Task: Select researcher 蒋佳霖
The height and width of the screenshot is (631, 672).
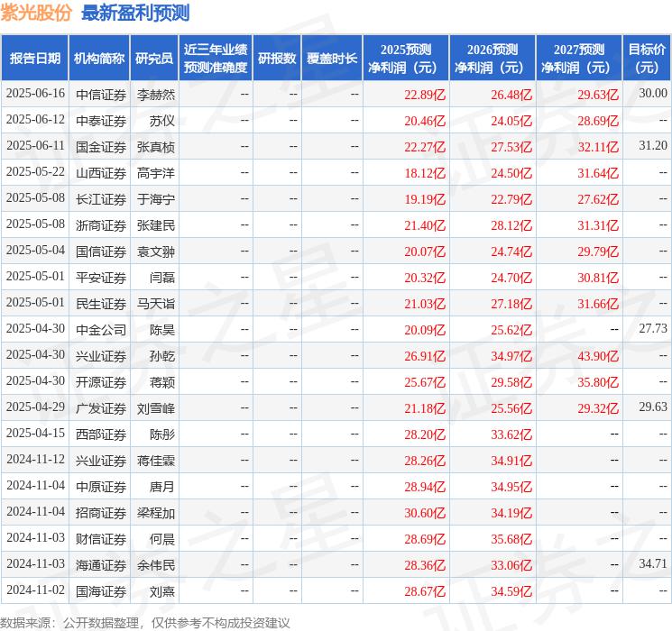Action: pos(156,461)
